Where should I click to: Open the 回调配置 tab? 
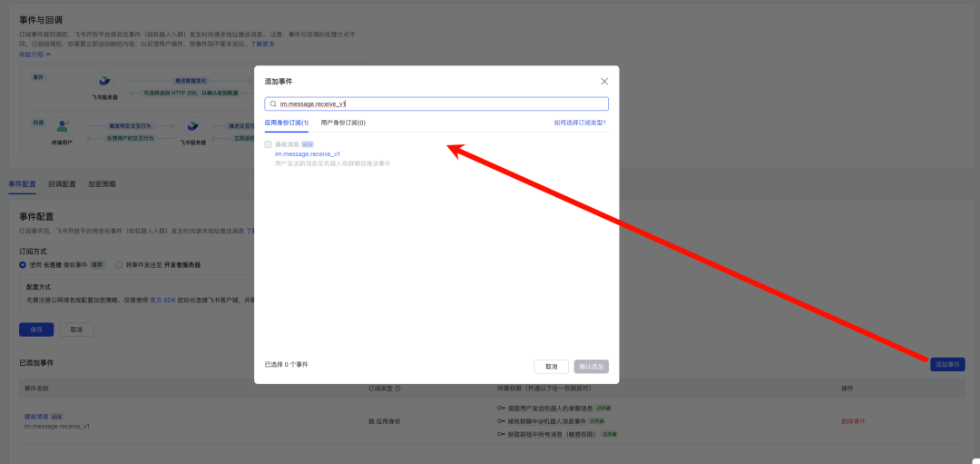click(62, 184)
